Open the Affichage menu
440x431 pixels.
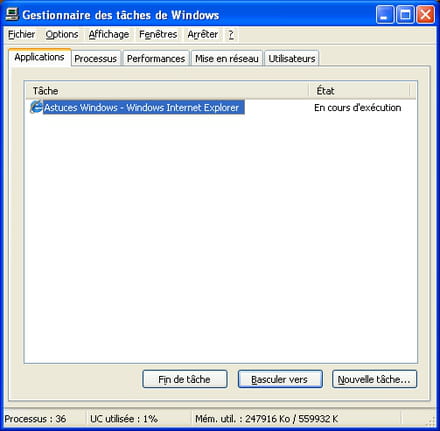pos(109,34)
